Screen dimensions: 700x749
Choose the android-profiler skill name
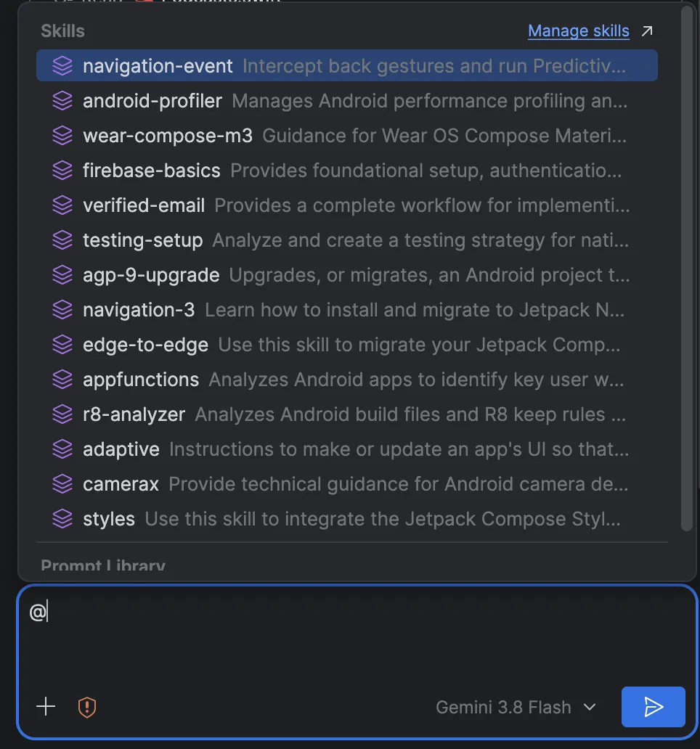click(x=152, y=101)
